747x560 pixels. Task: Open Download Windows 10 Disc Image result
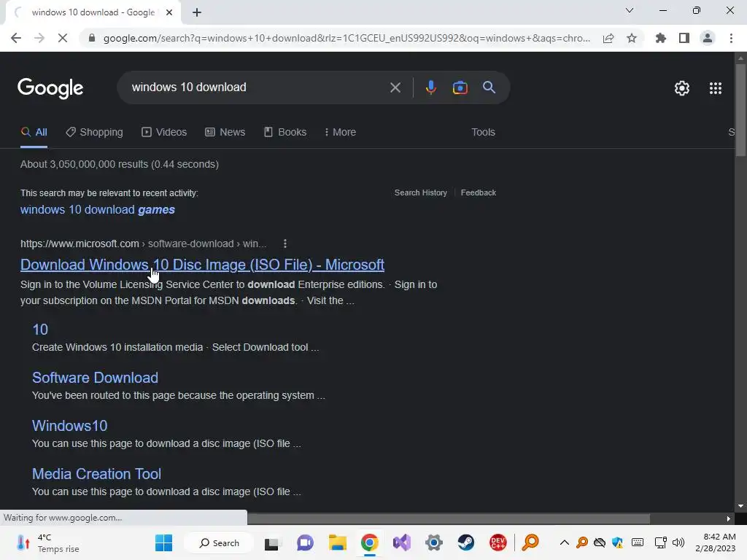click(x=203, y=265)
